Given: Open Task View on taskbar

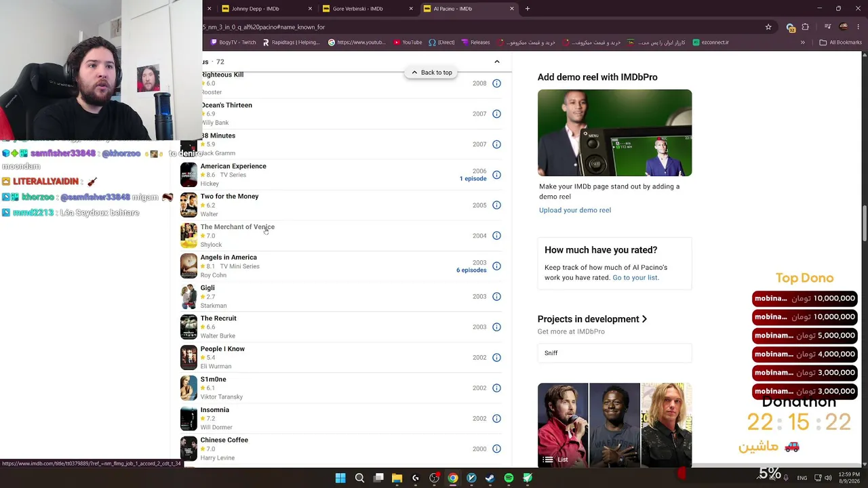Looking at the screenshot, I should coord(378,479).
